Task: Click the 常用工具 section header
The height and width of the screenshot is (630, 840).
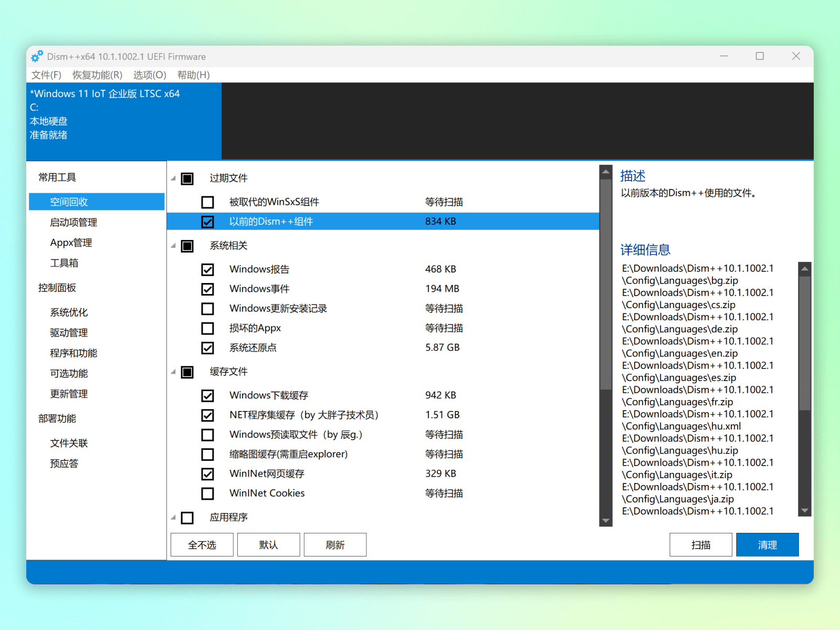Action: [x=57, y=177]
